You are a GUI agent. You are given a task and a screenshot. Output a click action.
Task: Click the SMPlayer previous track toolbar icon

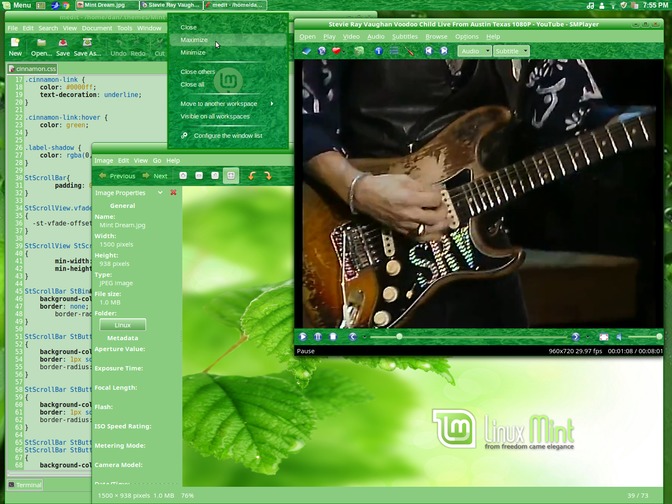[429, 51]
